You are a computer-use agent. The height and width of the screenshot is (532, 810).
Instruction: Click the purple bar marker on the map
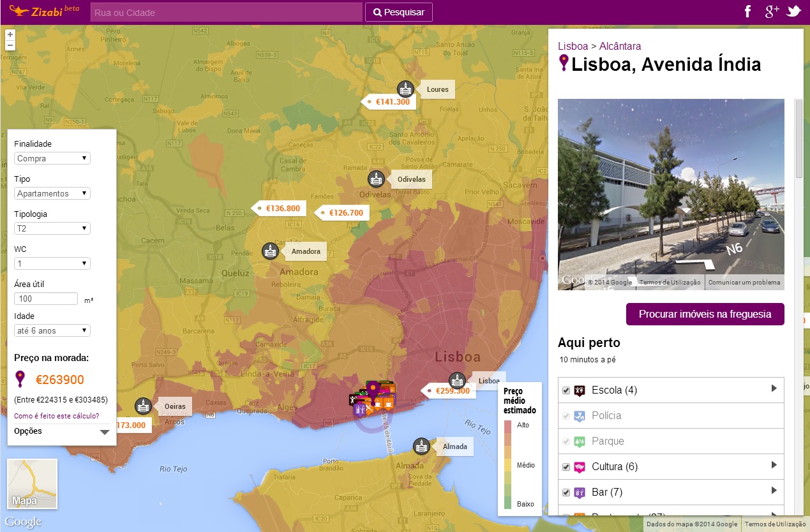point(359,409)
